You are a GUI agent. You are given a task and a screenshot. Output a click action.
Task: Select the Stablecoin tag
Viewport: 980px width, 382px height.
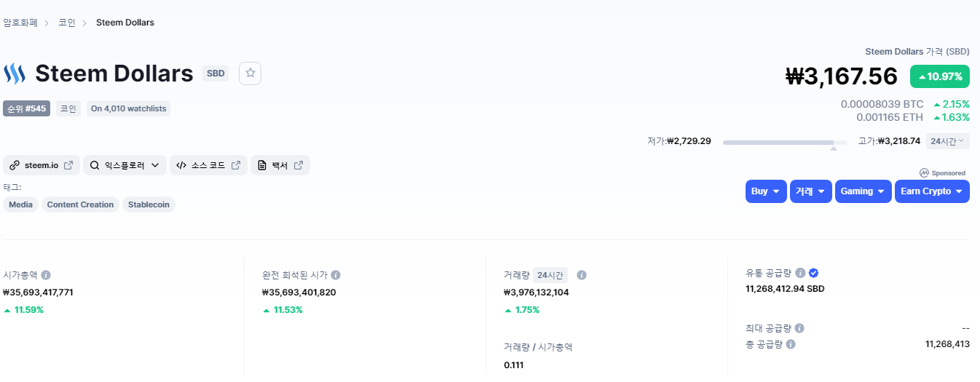149,204
